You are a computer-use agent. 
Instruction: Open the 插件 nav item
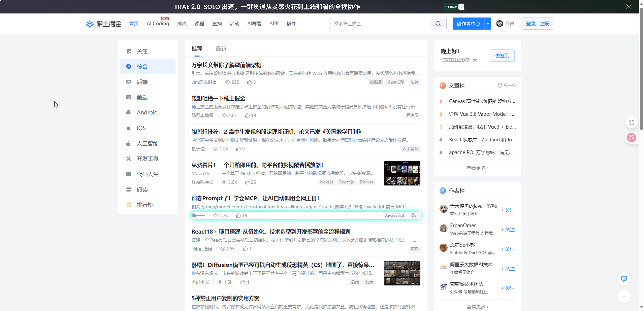(291, 24)
